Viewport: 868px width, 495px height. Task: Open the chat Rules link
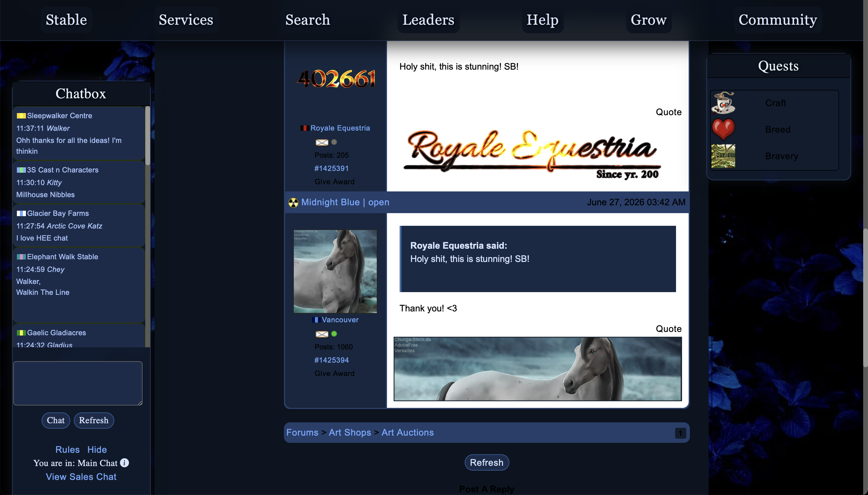click(67, 449)
